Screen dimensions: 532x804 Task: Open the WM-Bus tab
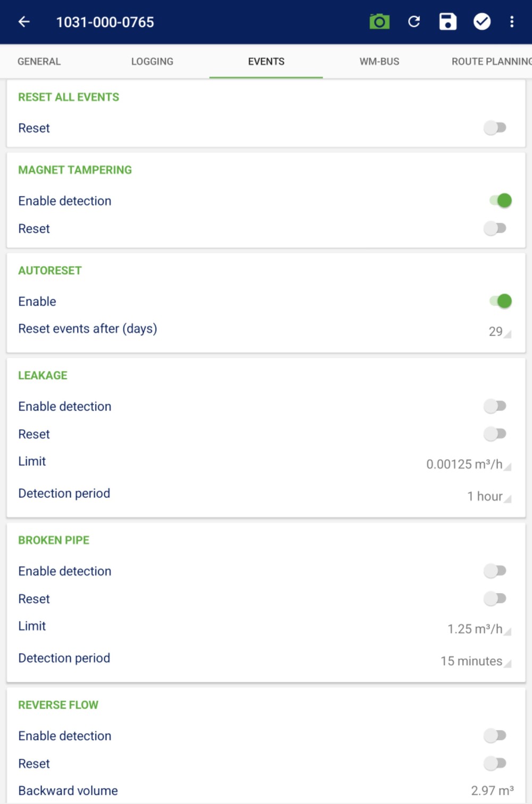click(x=379, y=62)
